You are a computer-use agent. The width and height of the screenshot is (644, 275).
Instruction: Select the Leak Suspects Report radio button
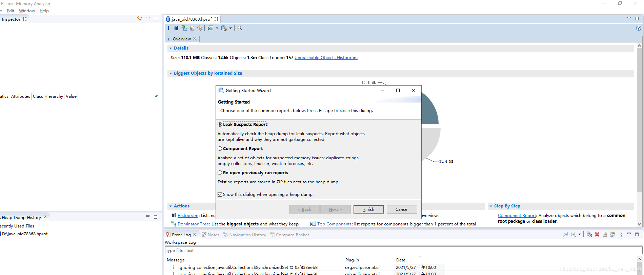pyautogui.click(x=220, y=124)
